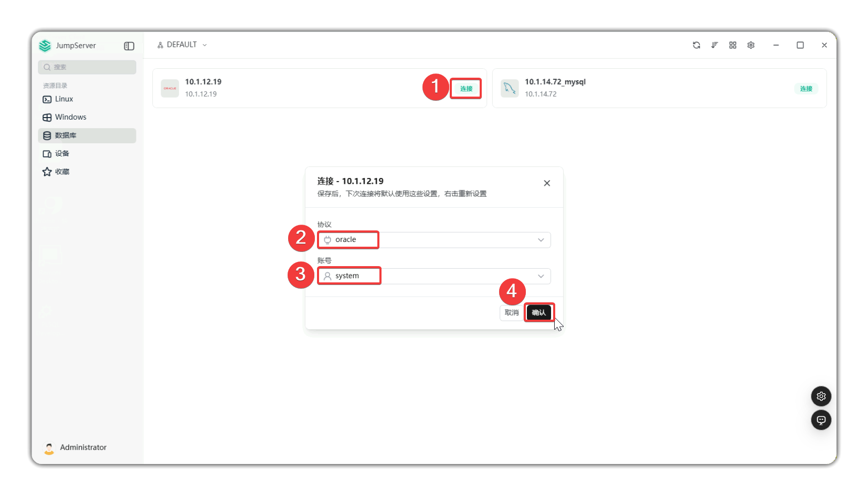This screenshot has height=485, width=868.
Task: Select Windows in the sidebar
Action: (x=70, y=117)
